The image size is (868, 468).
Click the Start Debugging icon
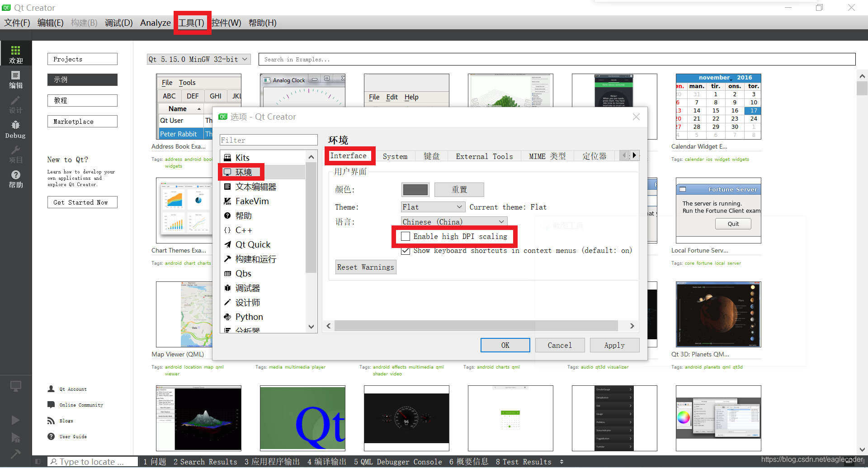tap(16, 437)
